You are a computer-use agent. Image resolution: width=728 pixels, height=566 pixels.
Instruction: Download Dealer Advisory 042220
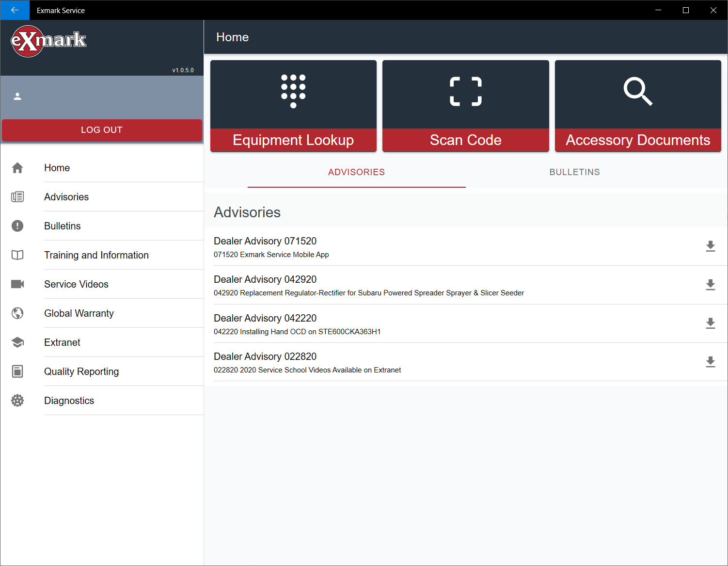pos(711,323)
